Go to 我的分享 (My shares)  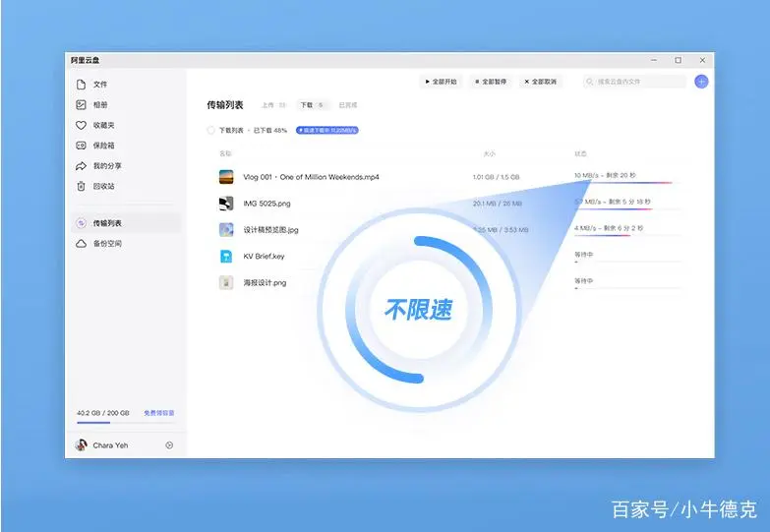82,166
